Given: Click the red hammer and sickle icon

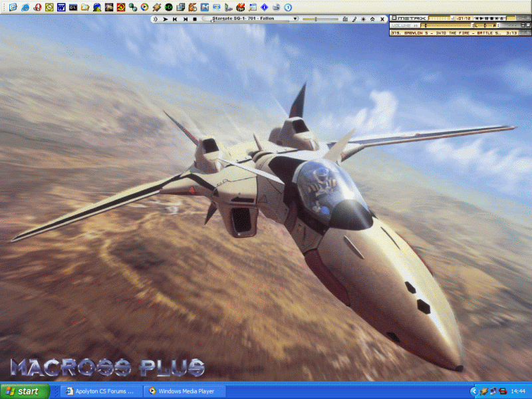Looking at the screenshot, I should coord(121,7).
